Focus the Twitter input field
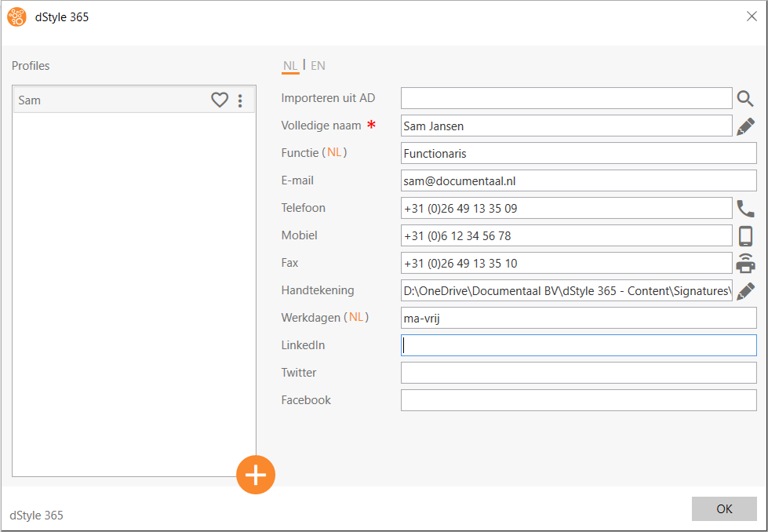 click(x=578, y=373)
